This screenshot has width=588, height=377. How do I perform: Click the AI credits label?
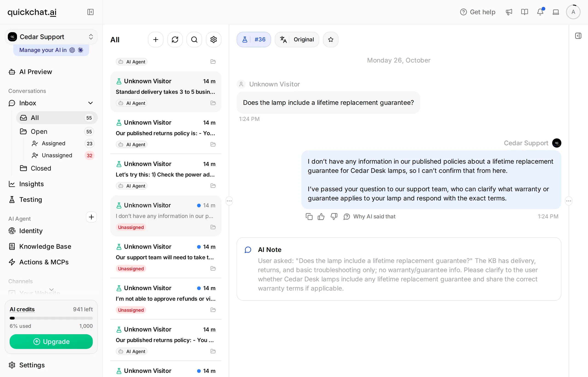(22, 309)
